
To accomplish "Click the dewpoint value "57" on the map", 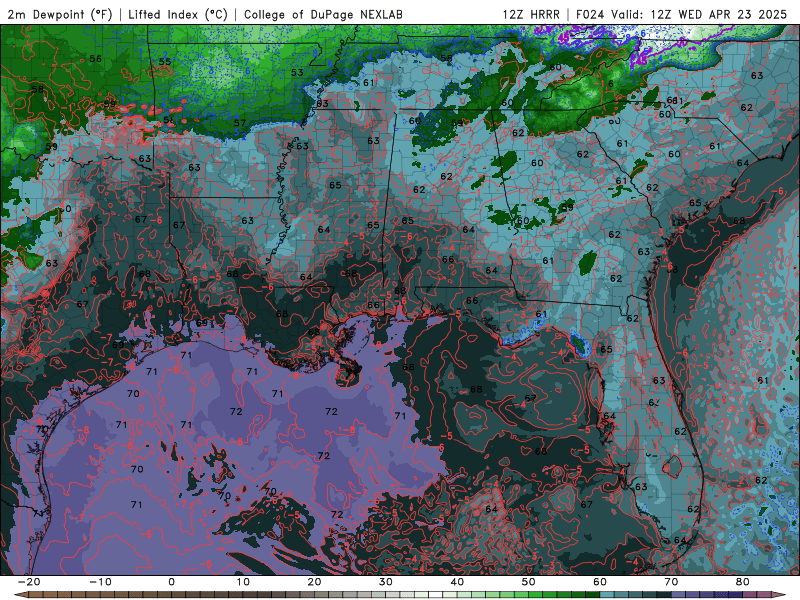I will point(240,123).
